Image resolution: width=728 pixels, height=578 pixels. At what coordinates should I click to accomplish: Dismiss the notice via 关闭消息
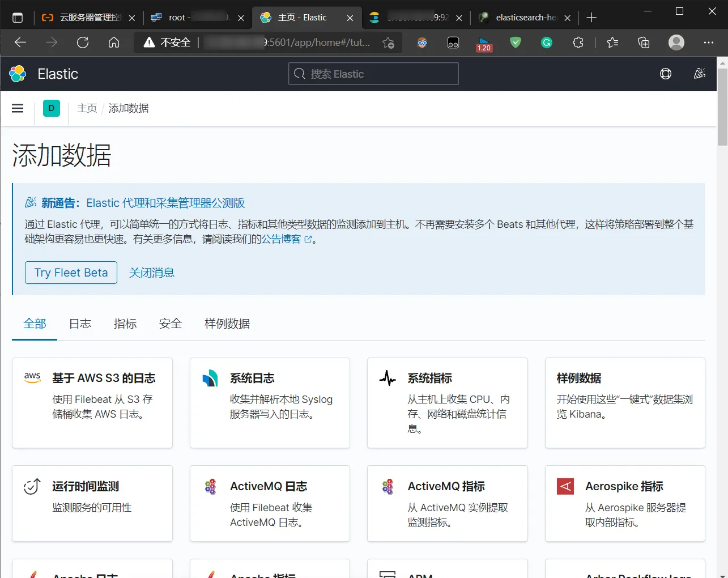coord(152,273)
